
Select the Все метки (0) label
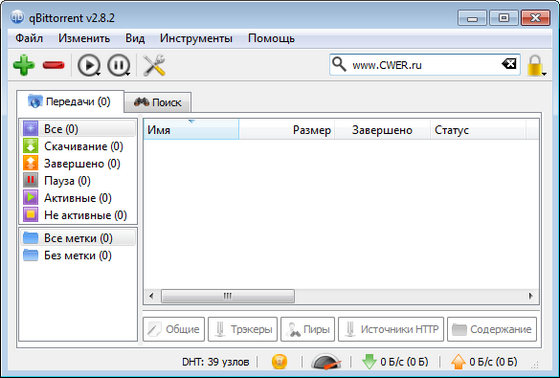pos(78,238)
